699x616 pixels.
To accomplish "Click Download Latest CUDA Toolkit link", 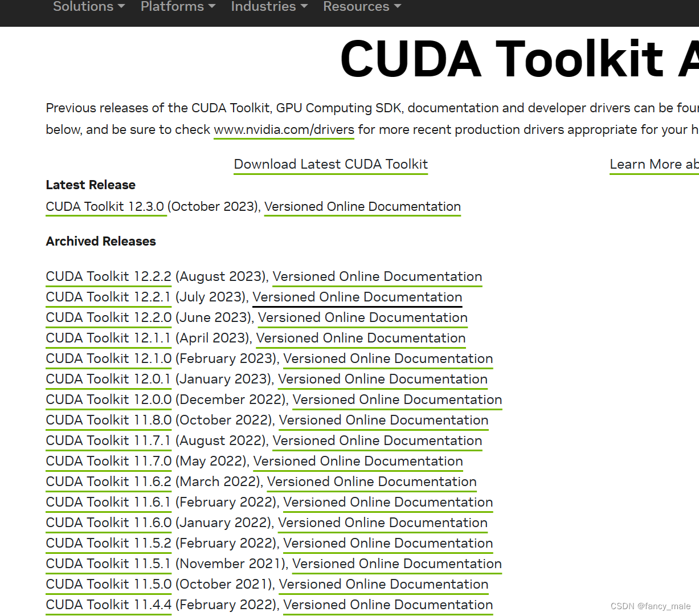I will 330,165.
